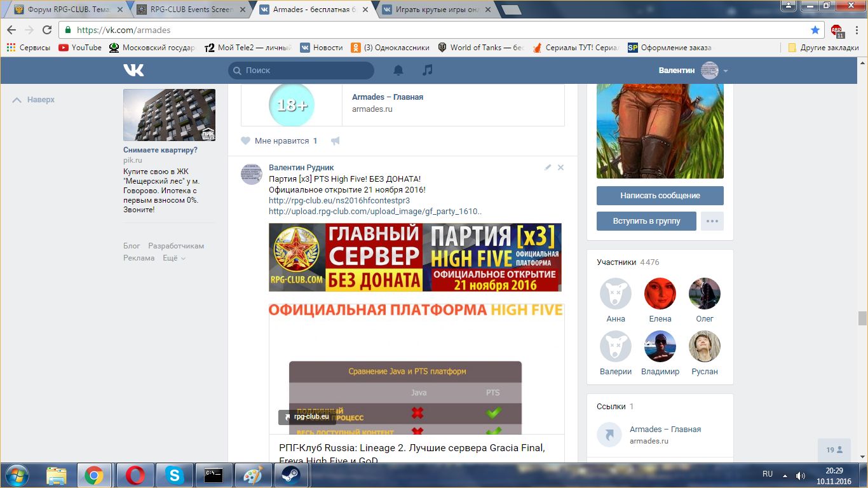This screenshot has height=488, width=868.
Task: Open Armades – Главная in the Ссылки block
Action: click(x=665, y=430)
